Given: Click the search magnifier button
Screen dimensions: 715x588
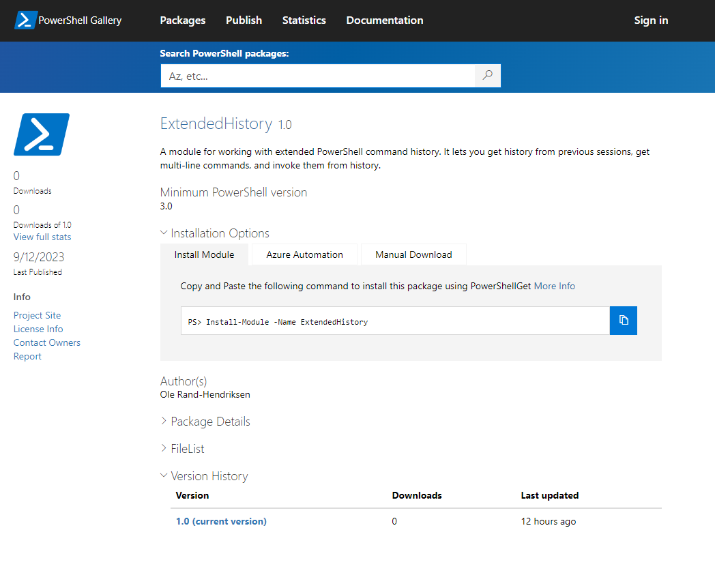Looking at the screenshot, I should click(x=487, y=76).
